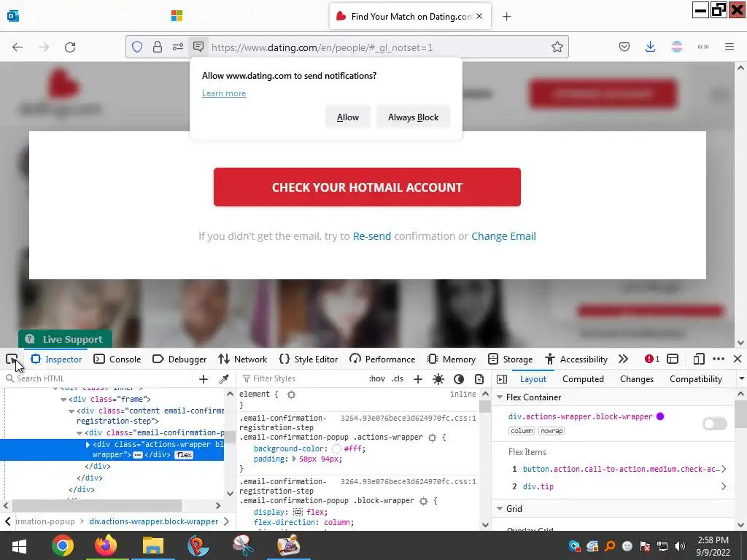
Task: Open the tracking protection shield icon
Action: click(137, 47)
